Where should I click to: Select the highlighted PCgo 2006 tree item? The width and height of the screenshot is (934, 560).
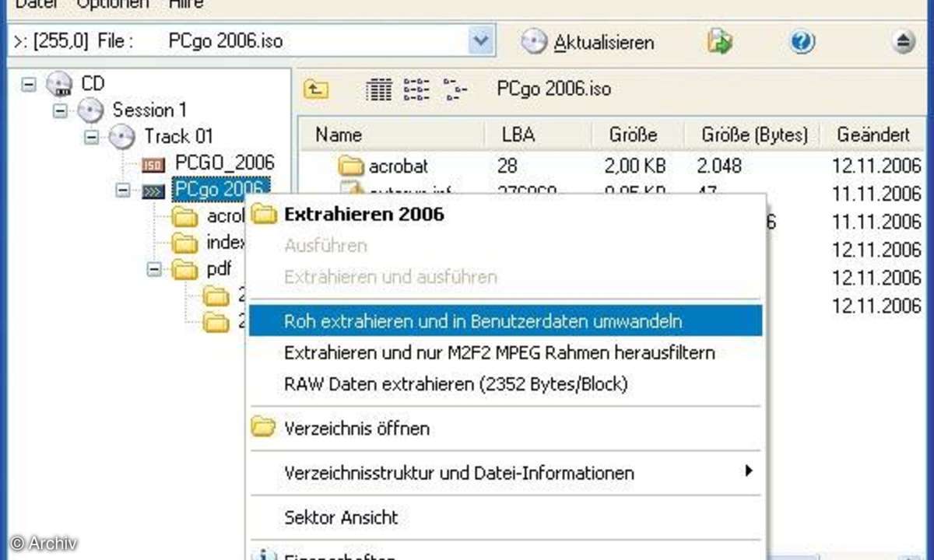coord(221,190)
